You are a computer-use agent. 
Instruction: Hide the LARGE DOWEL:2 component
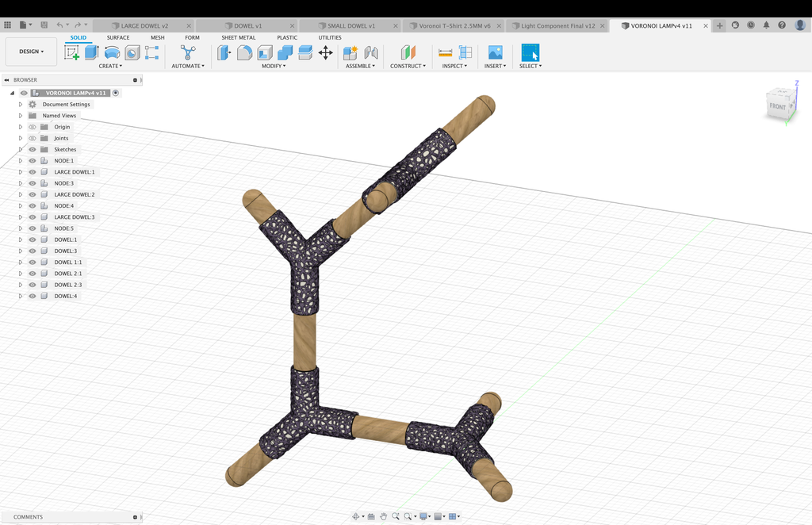(x=33, y=194)
